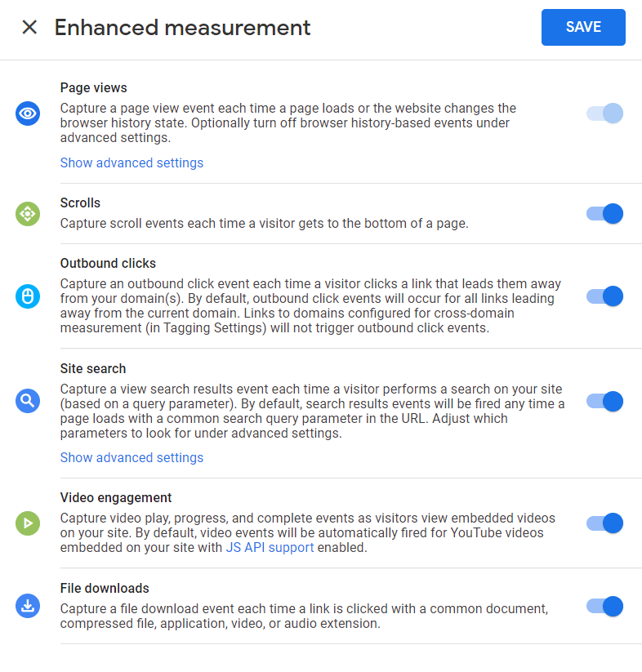Image resolution: width=642 pixels, height=672 pixels.
Task: Turn off the Scrolls toggle
Action: (604, 214)
